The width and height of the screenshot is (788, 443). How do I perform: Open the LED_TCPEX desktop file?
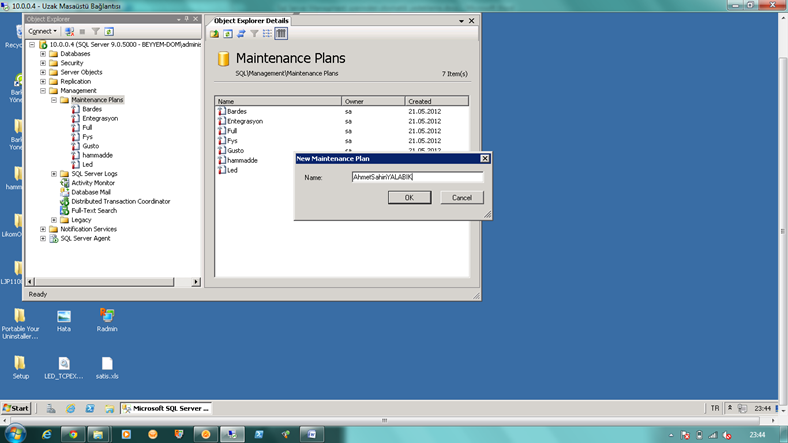pos(64,368)
